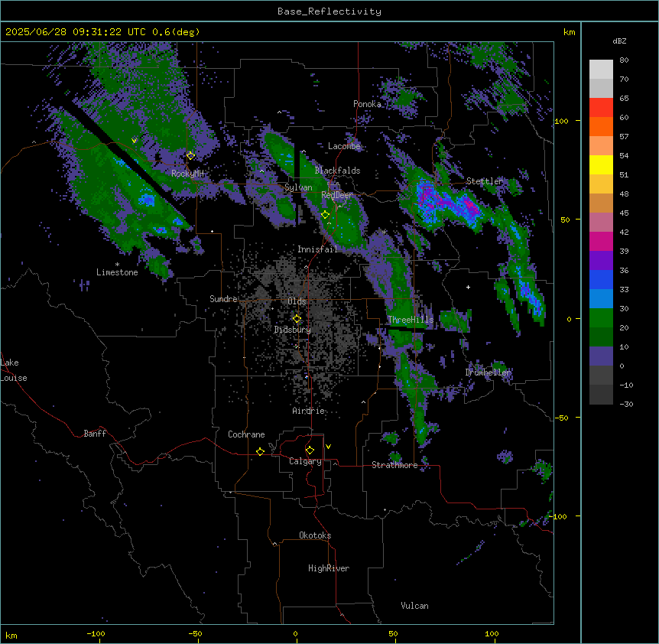Click the Calgary label
Image resolution: width=659 pixels, height=644 pixels.
pyautogui.click(x=305, y=461)
